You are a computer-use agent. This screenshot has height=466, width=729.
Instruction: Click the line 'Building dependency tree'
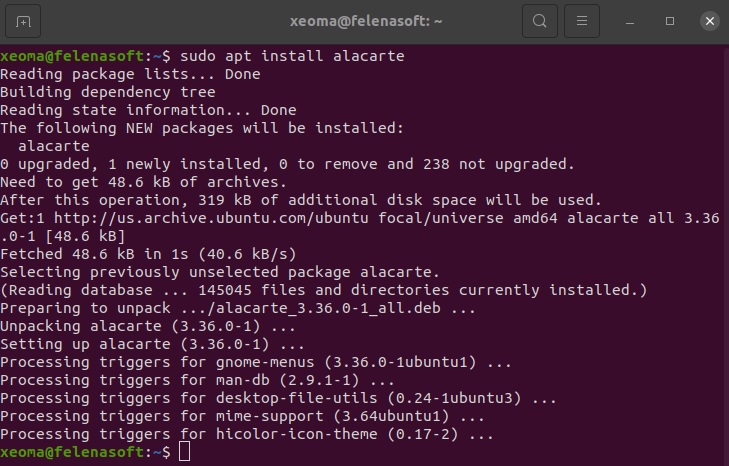[108, 92]
